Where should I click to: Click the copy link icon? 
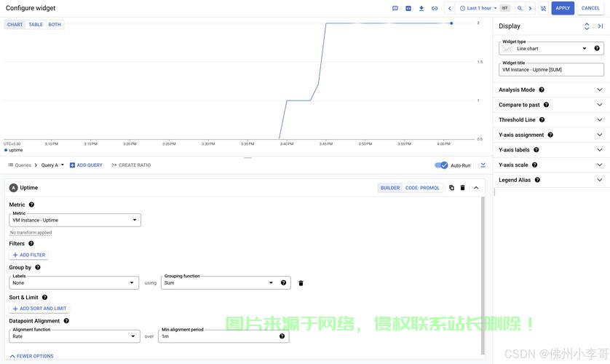click(x=435, y=8)
